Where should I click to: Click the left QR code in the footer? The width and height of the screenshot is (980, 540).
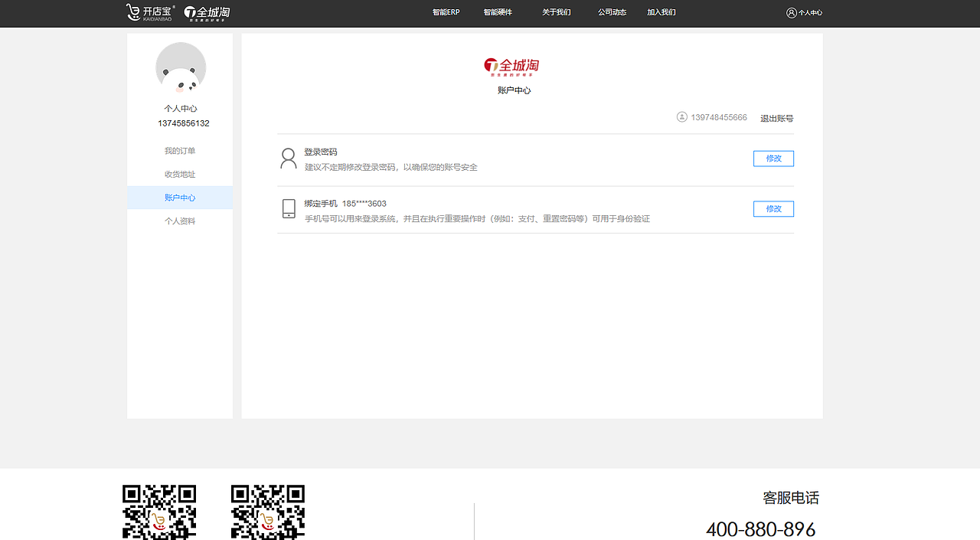click(159, 512)
